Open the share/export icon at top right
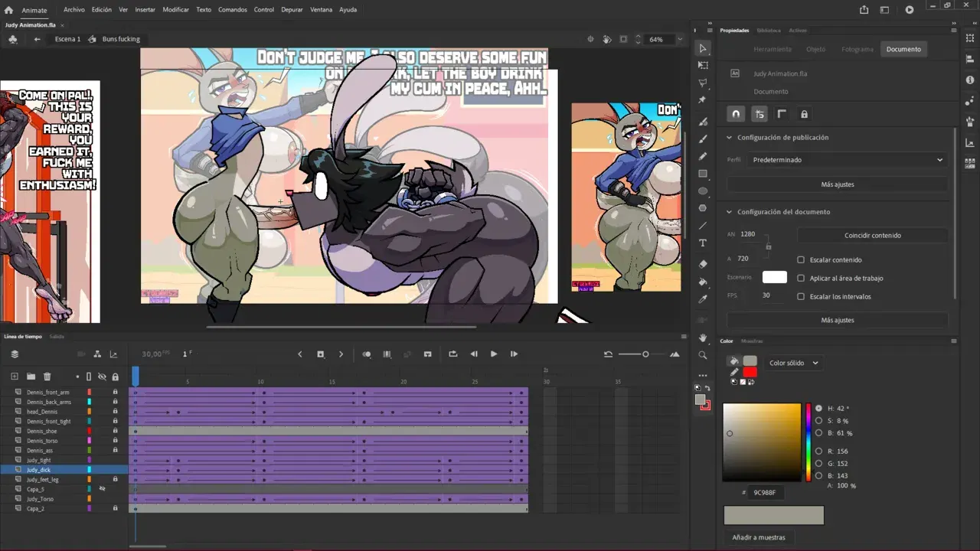The height and width of the screenshot is (551, 980). [864, 10]
